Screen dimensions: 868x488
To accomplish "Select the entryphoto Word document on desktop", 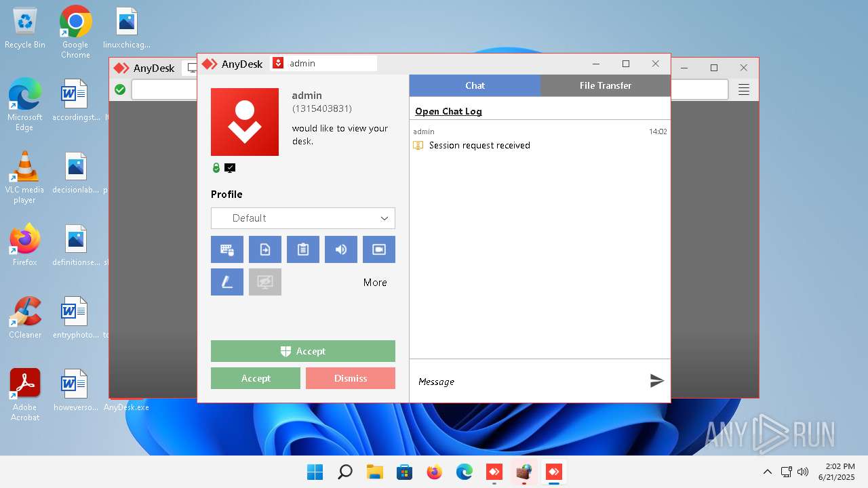I will [76, 317].
